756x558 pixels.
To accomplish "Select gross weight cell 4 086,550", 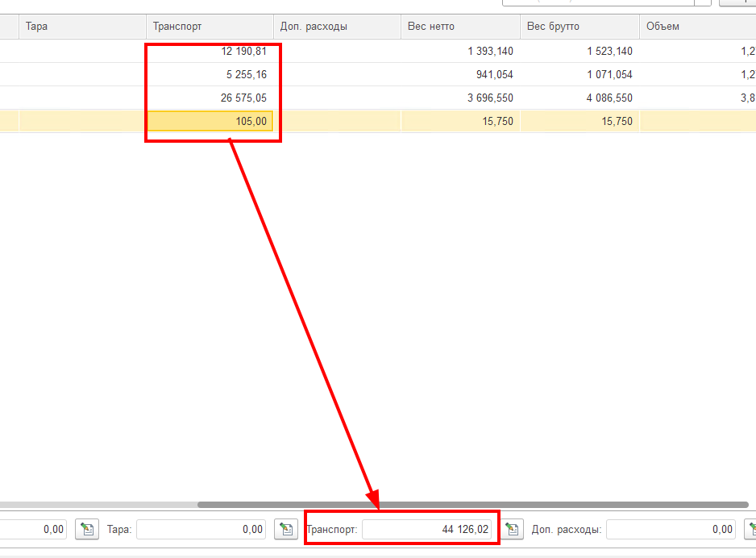I will click(579, 98).
